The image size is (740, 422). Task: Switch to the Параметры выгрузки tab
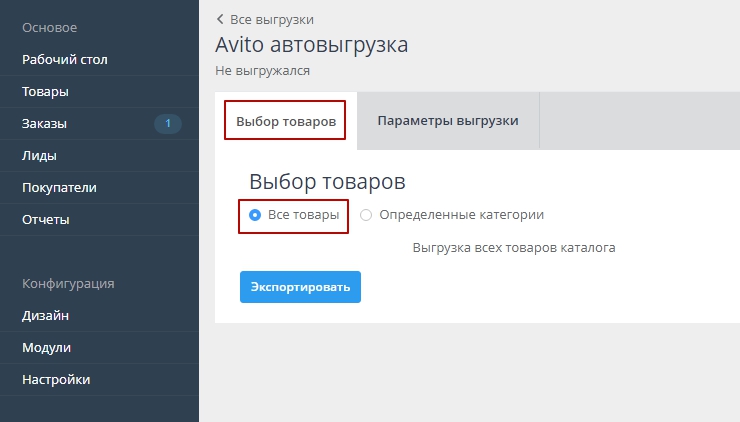pyautogui.click(x=447, y=121)
